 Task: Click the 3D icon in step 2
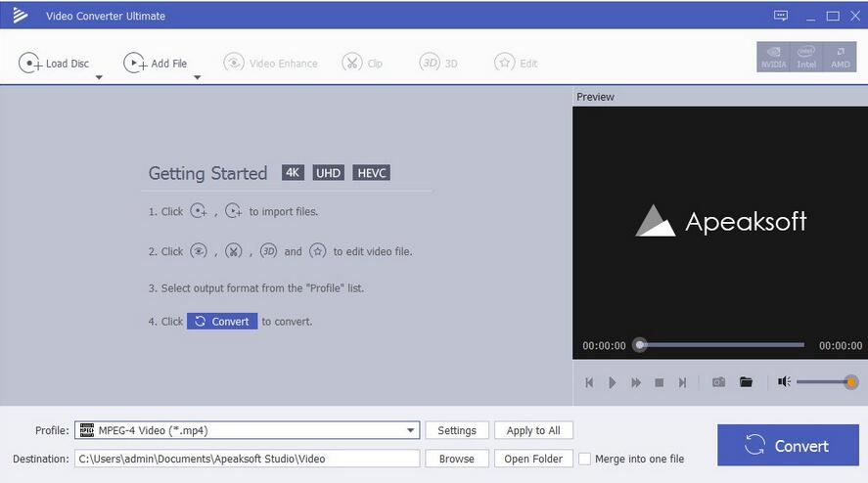pyautogui.click(x=268, y=251)
